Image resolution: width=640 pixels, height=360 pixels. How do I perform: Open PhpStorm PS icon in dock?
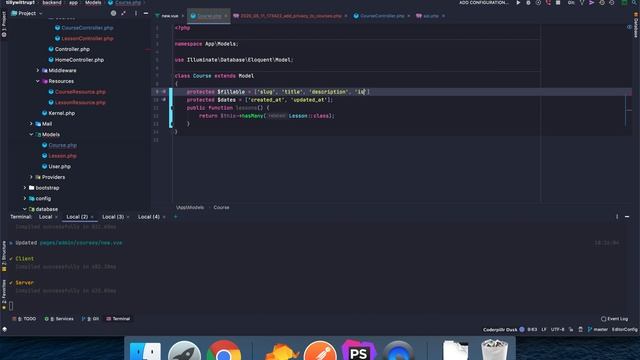coord(359,351)
